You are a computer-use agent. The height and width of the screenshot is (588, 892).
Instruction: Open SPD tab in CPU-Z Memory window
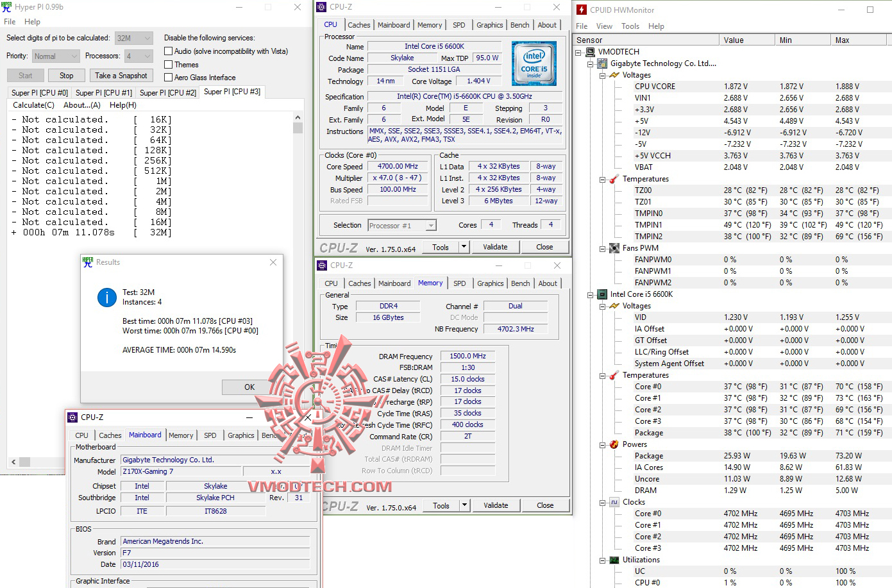(x=460, y=283)
